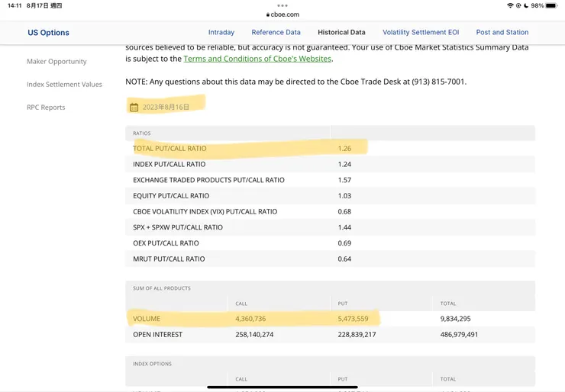Select the ETP ratio value 1.57

pyautogui.click(x=344, y=180)
